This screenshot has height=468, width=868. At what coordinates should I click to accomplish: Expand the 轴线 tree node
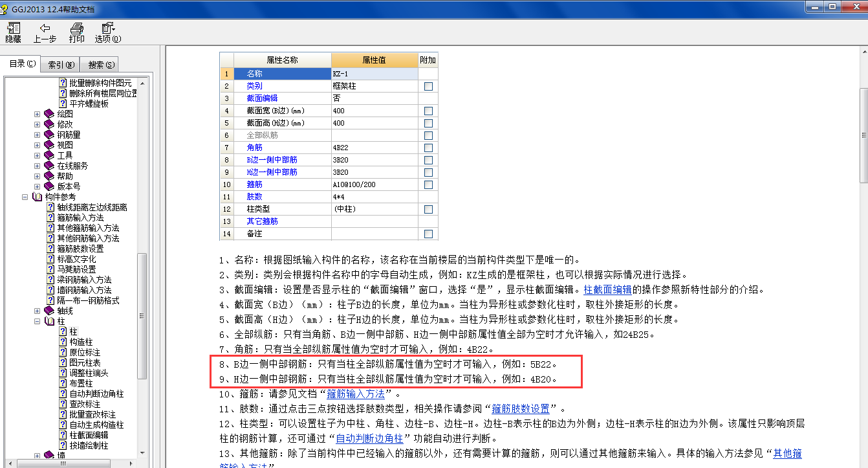point(37,311)
